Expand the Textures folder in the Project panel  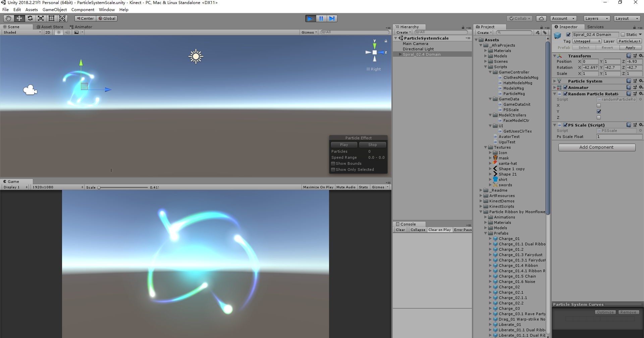[486, 147]
